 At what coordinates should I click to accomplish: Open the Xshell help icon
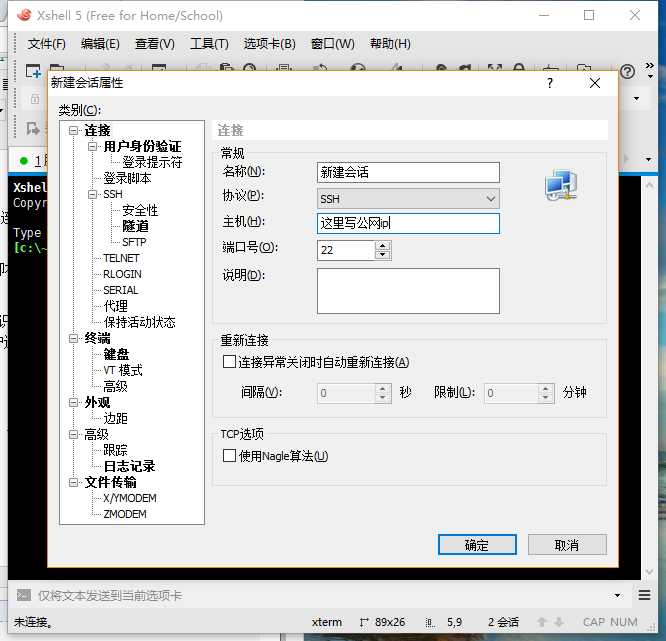(627, 71)
